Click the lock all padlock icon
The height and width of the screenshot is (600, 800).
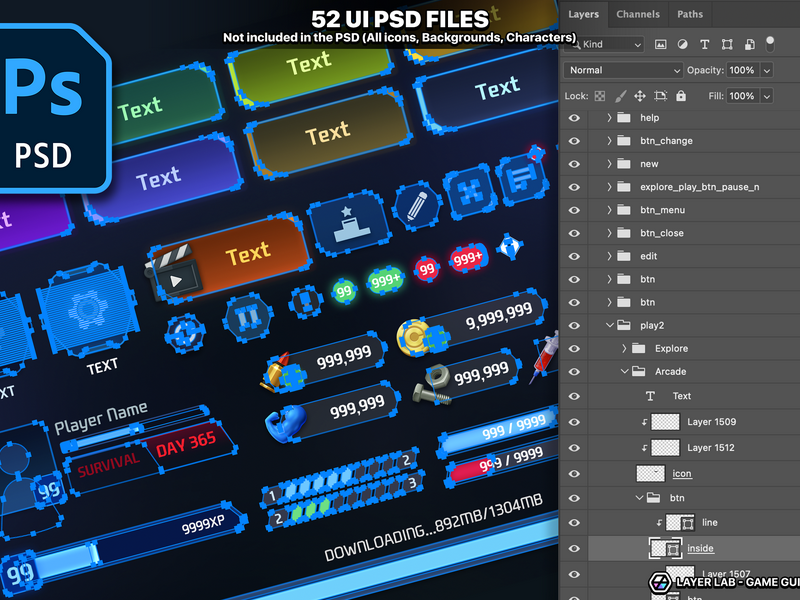[x=681, y=95]
